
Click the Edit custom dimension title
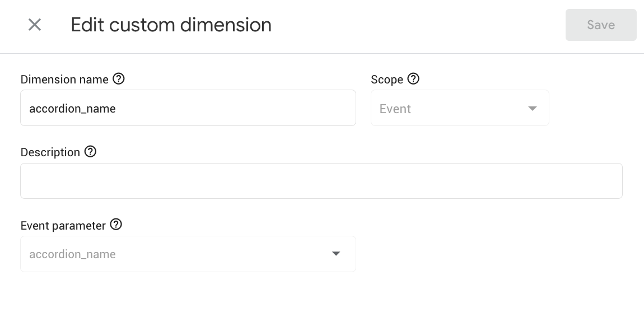click(171, 25)
